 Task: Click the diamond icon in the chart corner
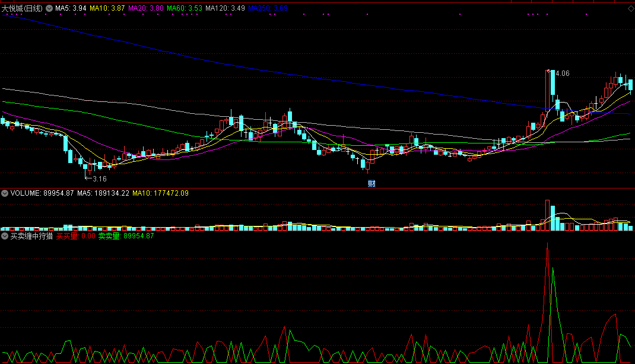pyautogui.click(x=630, y=8)
